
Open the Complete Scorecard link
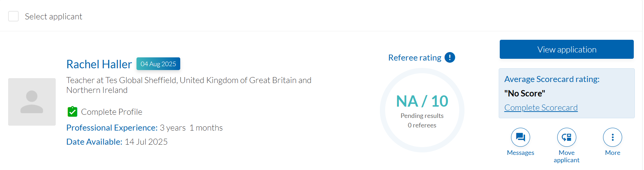(541, 108)
